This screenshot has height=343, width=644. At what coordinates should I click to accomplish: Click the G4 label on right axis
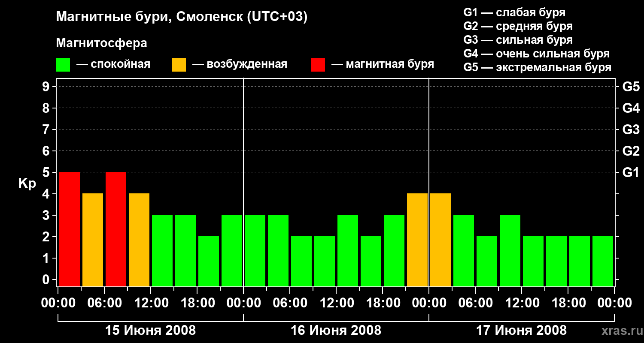631,108
